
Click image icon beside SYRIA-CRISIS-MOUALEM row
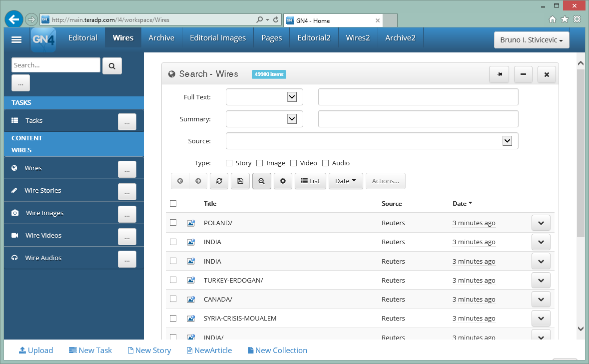click(x=191, y=318)
